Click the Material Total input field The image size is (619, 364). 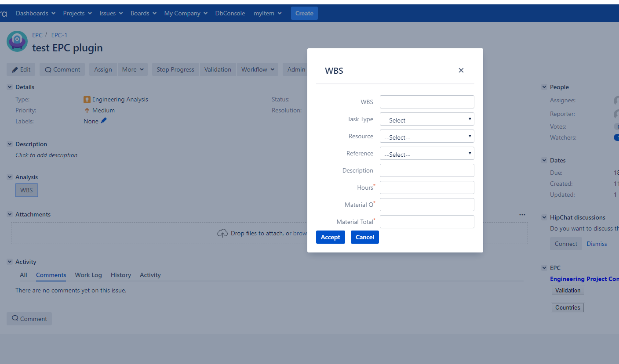point(427,222)
